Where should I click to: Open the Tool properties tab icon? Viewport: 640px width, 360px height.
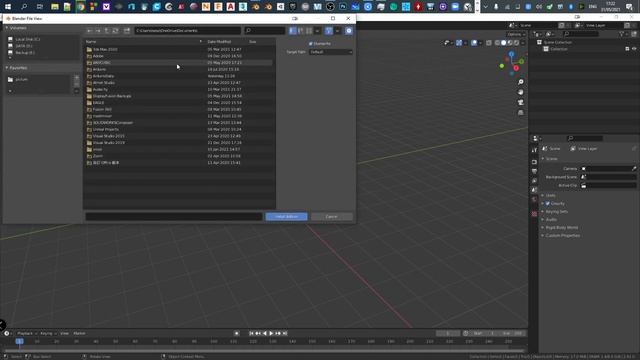[x=534, y=150]
